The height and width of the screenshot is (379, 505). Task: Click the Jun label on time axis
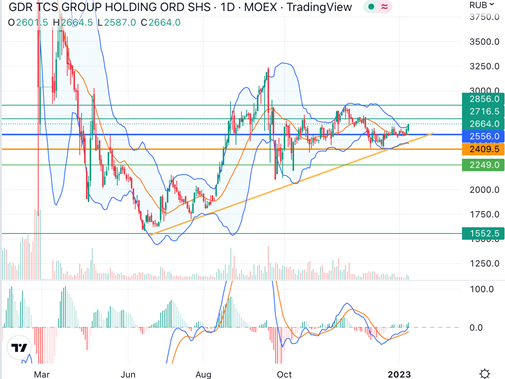coord(128,374)
